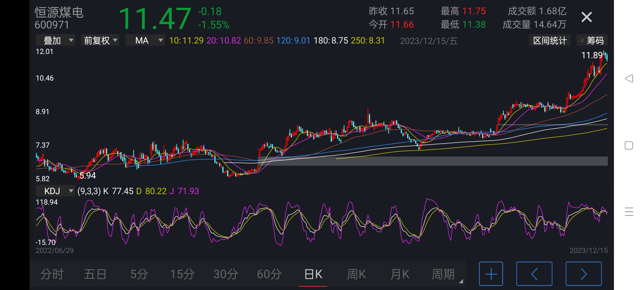
Task: Click the date label 2023/12/15/五
Action: pyautogui.click(x=429, y=41)
